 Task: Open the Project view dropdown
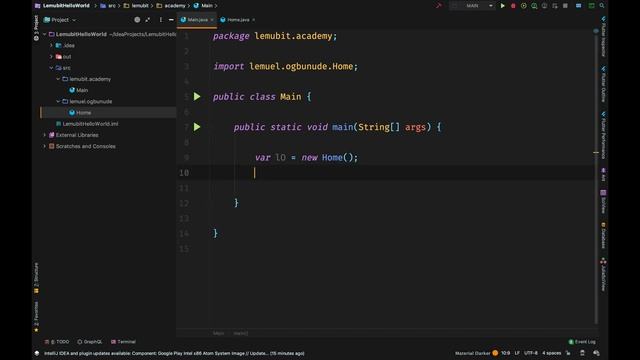60,20
